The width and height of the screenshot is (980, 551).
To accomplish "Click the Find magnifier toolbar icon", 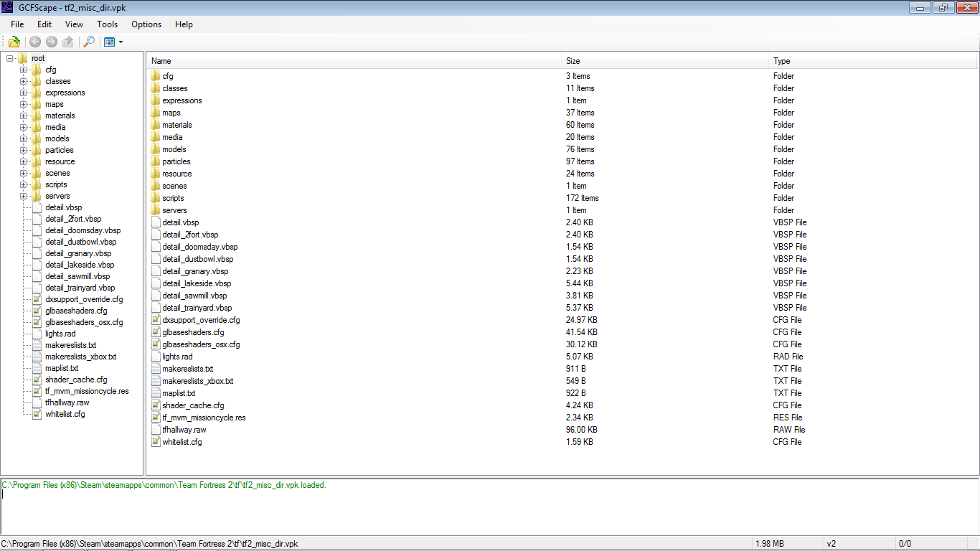I will pyautogui.click(x=89, y=42).
